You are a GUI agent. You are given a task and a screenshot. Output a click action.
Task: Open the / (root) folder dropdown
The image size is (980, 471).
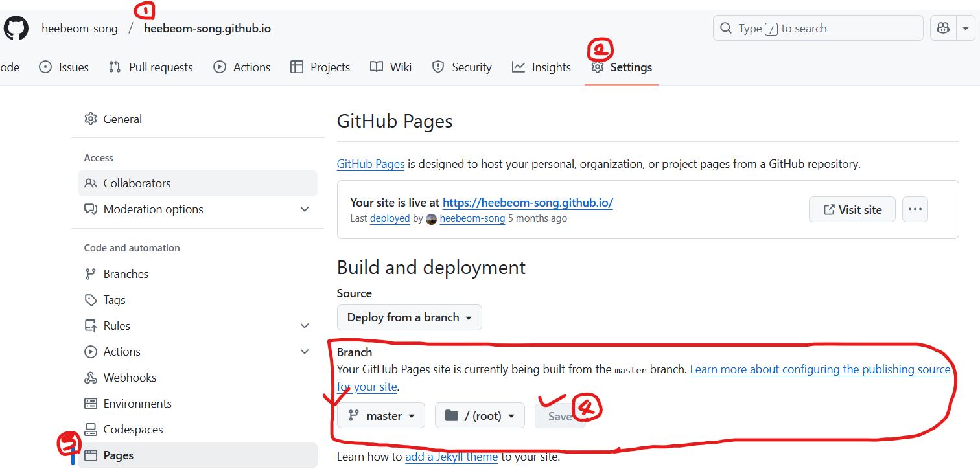480,416
